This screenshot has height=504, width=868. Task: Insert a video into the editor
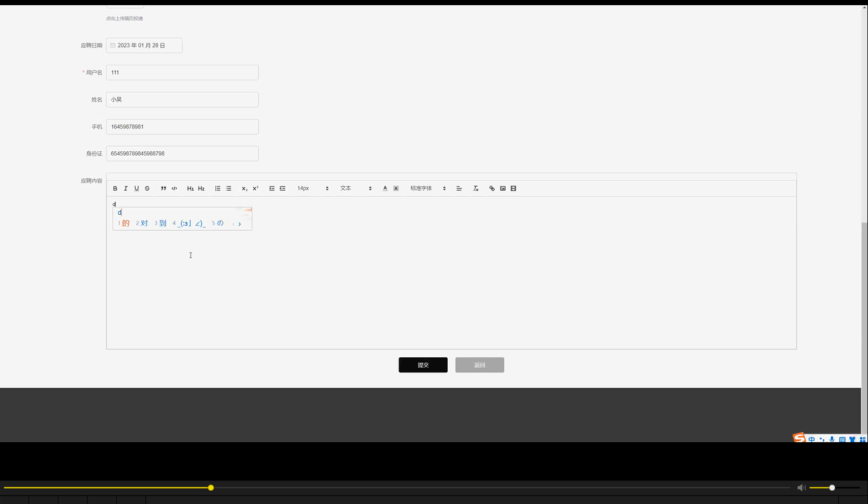coord(514,188)
